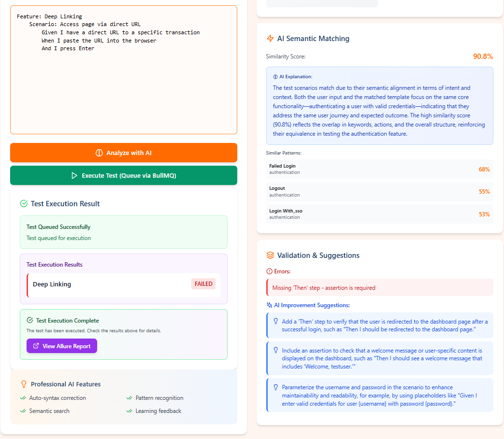
Task: Open the View Allure Report link
Action: (x=62, y=346)
